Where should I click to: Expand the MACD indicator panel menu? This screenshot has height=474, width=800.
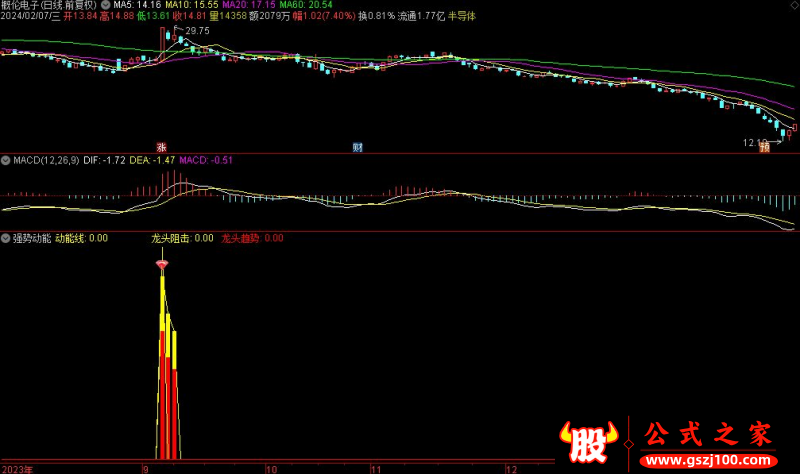point(6,160)
